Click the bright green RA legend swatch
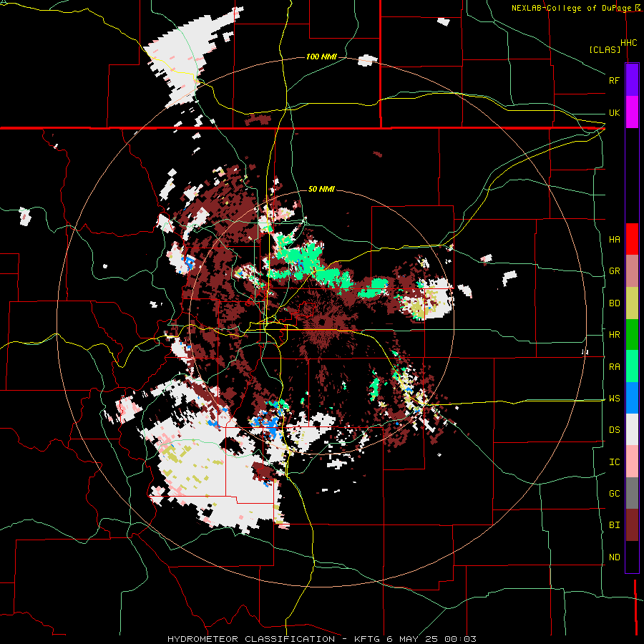Screen dimensions: 644x644 pos(632,366)
